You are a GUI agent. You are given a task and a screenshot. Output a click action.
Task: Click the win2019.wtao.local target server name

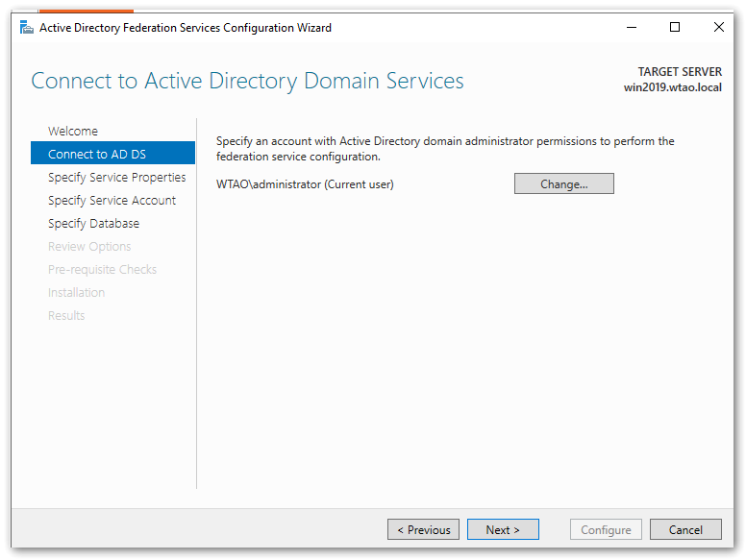(672, 87)
